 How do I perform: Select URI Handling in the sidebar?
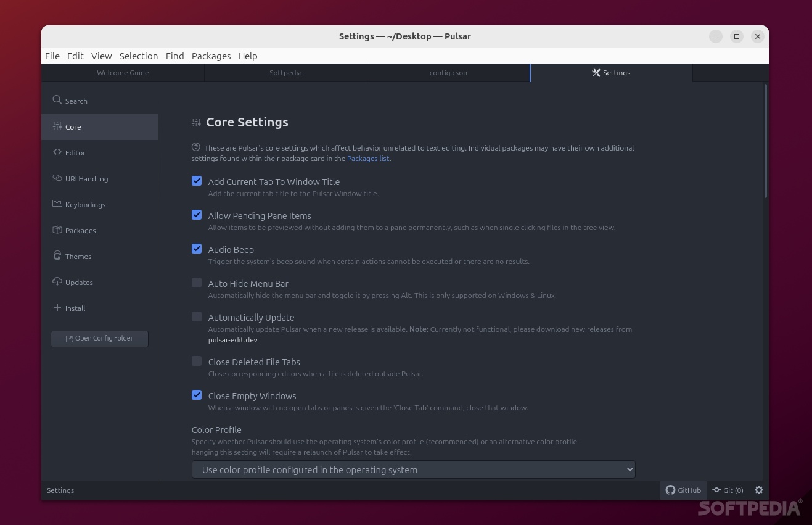click(86, 178)
